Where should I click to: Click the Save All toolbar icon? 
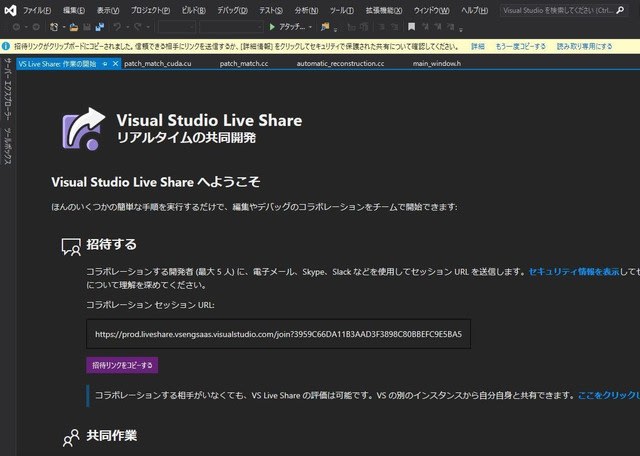pyautogui.click(x=100, y=27)
